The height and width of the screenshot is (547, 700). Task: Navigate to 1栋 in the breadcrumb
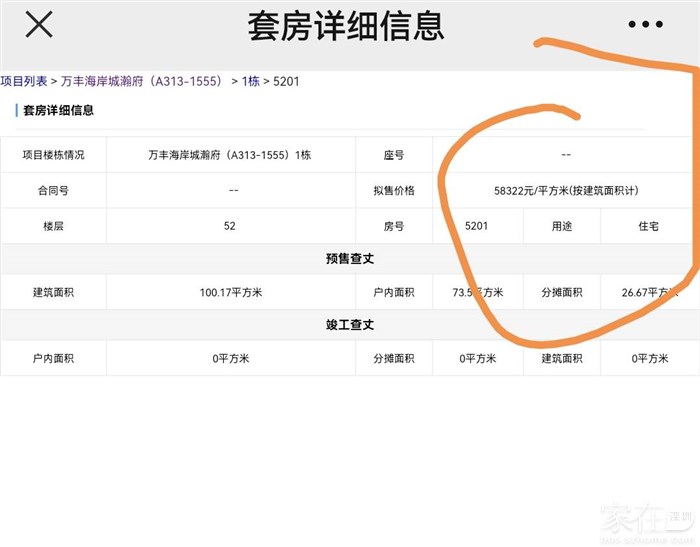click(251, 81)
